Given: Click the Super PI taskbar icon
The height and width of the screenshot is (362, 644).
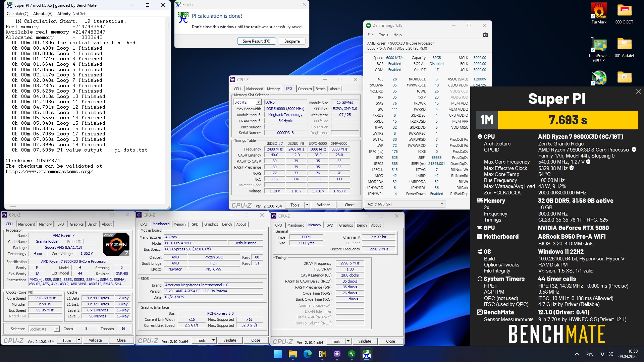Looking at the screenshot, I should 367,354.
